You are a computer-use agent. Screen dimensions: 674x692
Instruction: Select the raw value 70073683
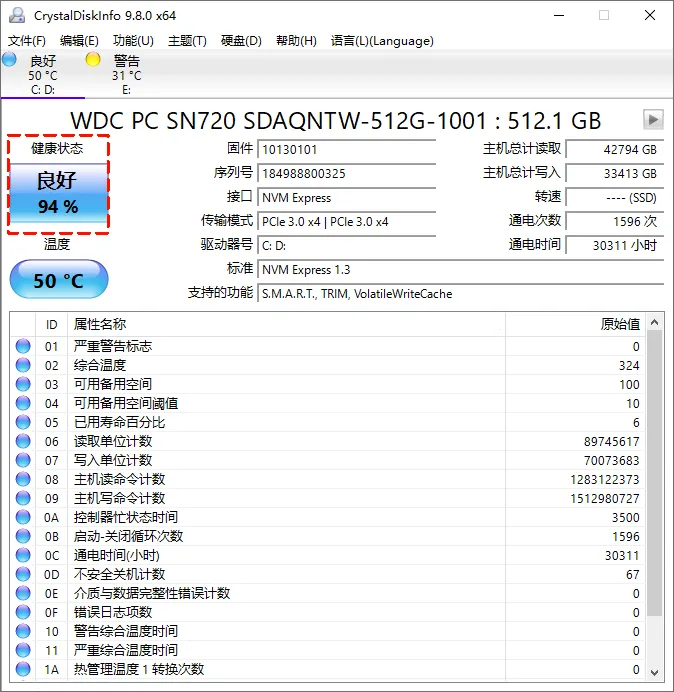click(612, 461)
